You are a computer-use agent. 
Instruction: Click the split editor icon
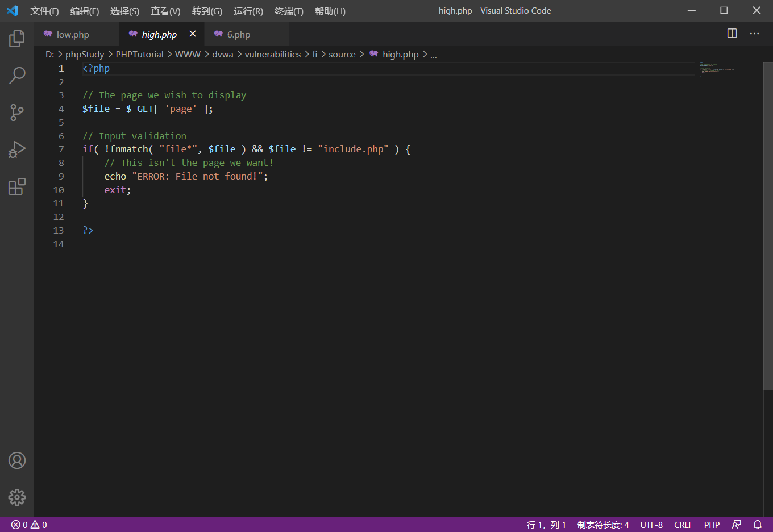pyautogui.click(x=732, y=34)
